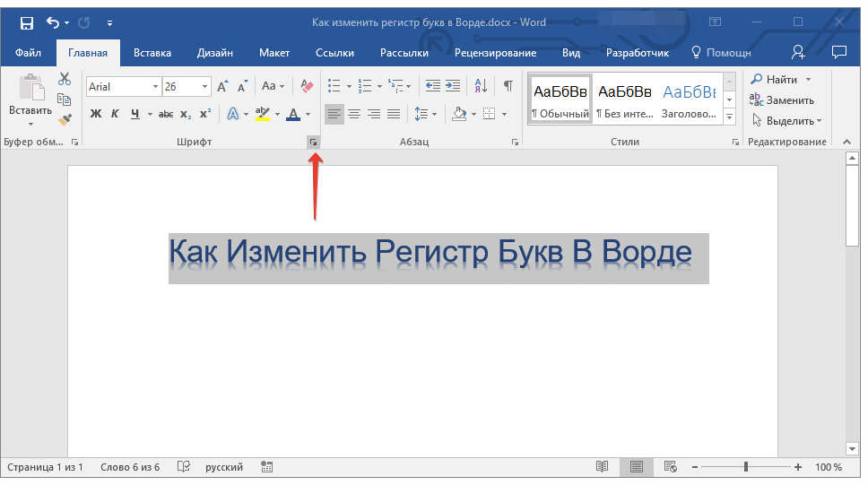Cut the selection with the scissors icon
This screenshot has width=868, height=485.
65,79
